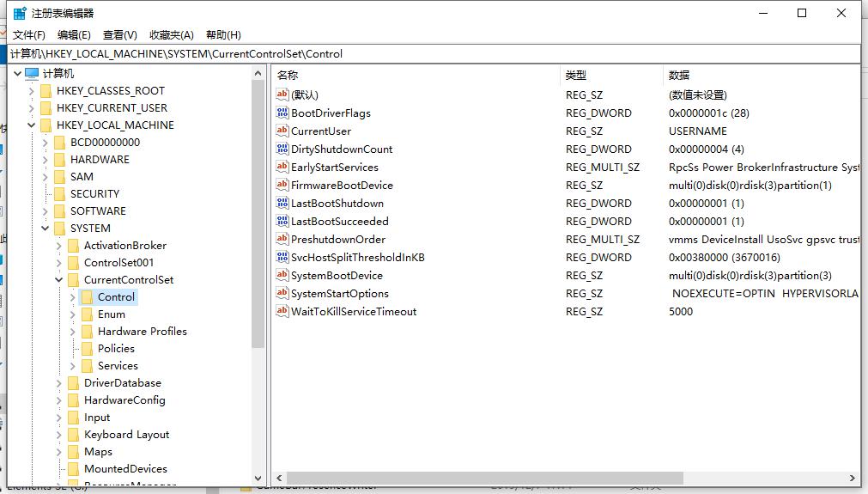The height and width of the screenshot is (494, 868).
Task: Collapse the SYSTEM key
Action: pos(46,229)
